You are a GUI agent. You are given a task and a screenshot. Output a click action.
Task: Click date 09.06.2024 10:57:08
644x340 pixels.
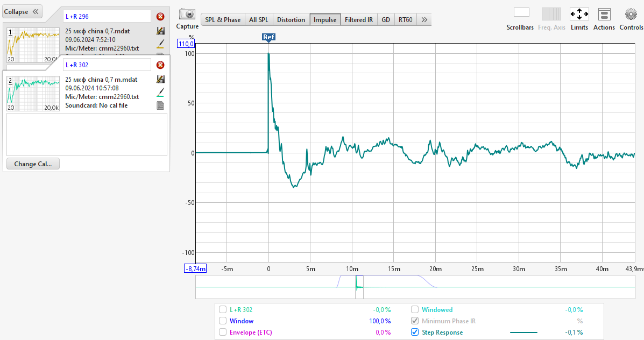(x=92, y=88)
